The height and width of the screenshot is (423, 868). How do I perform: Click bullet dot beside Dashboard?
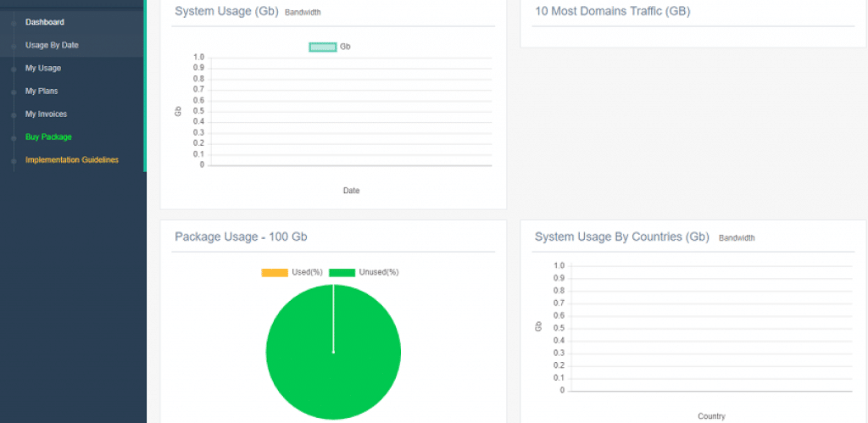click(14, 23)
